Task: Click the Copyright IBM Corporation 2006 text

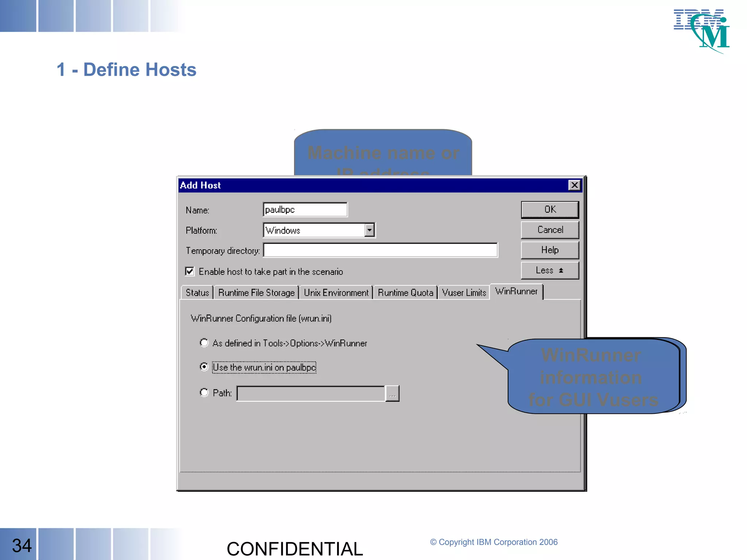Action: coord(494,542)
